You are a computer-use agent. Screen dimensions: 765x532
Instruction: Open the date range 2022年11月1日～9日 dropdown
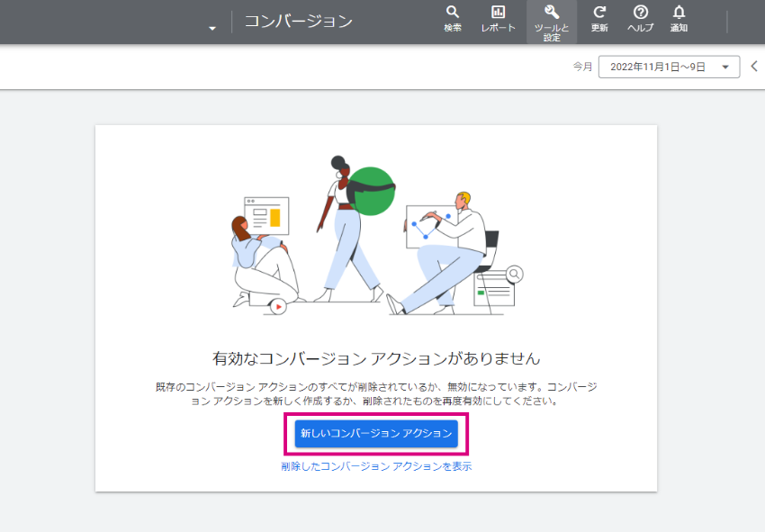click(x=669, y=67)
